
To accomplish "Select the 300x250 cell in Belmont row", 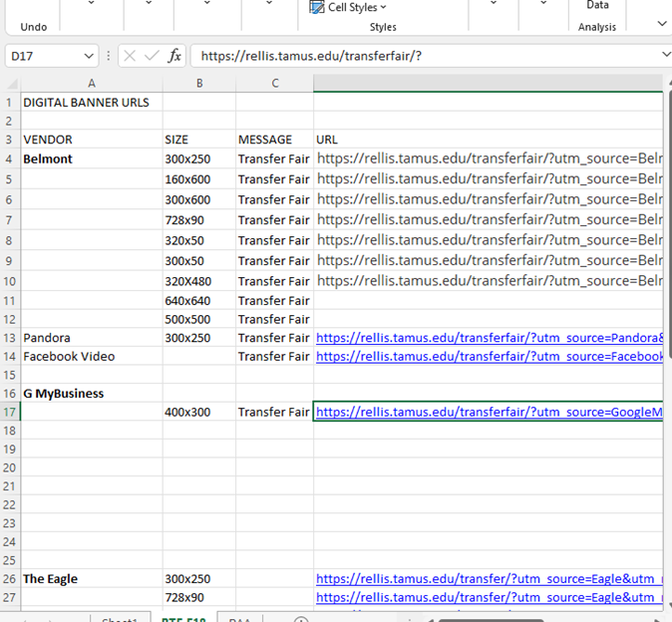I will 199,158.
